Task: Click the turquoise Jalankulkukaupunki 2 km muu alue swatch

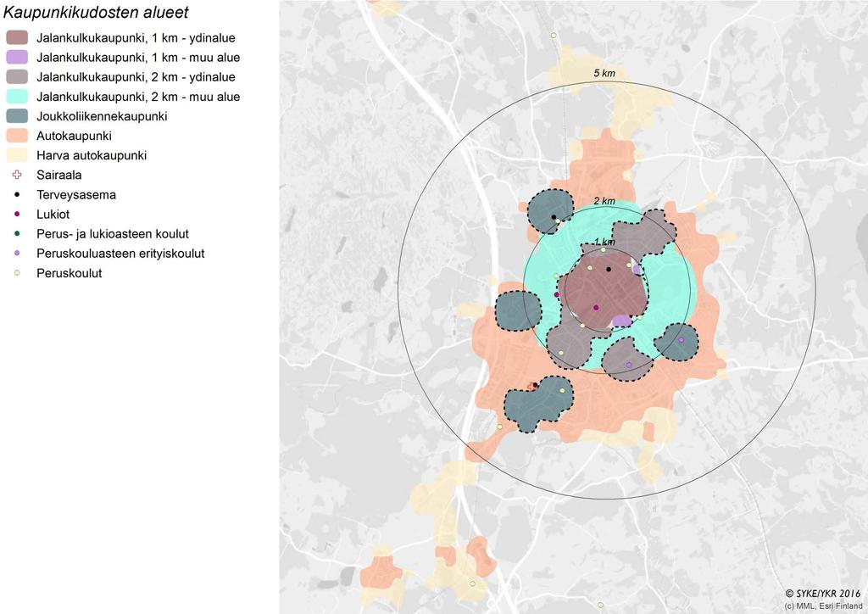Action: 17,97
